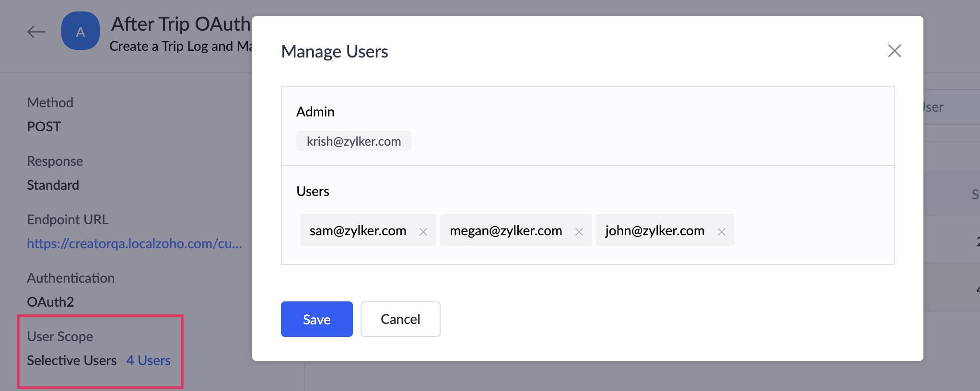Click the back arrow icon
The height and width of the screenshot is (391, 980).
[x=36, y=32]
